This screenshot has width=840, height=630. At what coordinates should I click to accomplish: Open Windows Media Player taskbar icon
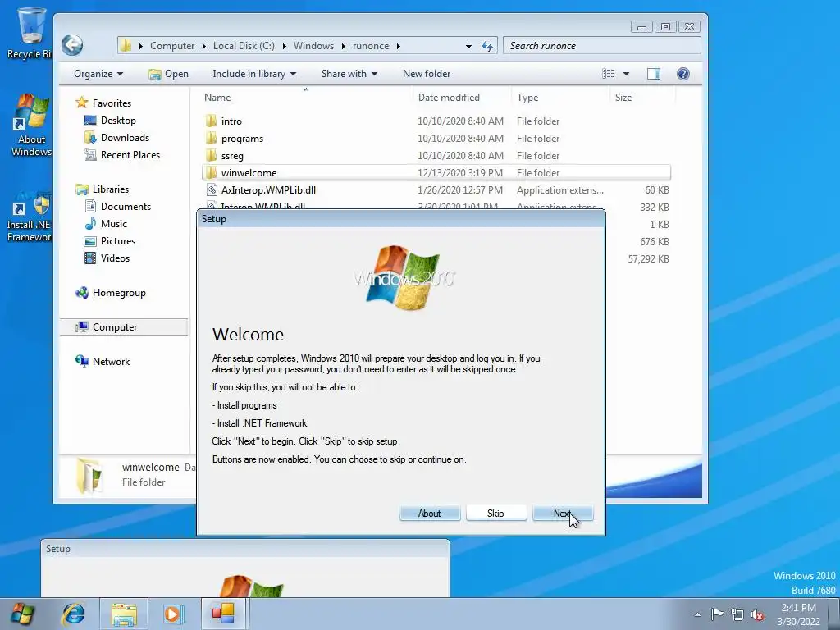172,614
